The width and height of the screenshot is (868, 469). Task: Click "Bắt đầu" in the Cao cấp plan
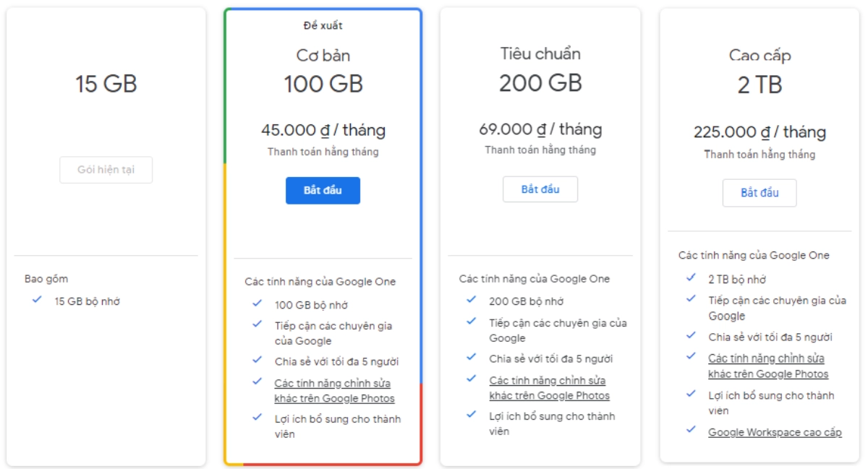[760, 193]
